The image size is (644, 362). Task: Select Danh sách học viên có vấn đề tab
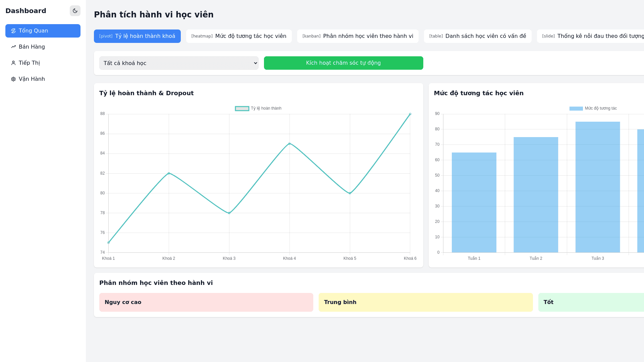click(478, 36)
